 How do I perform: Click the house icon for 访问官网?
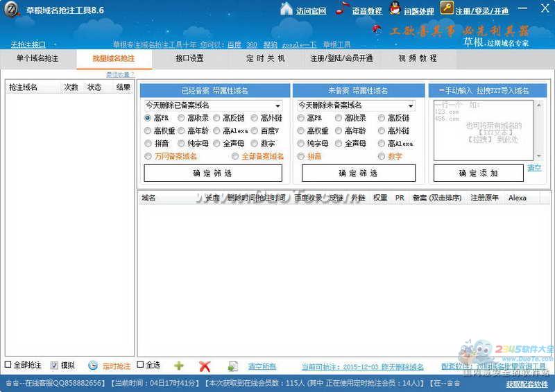click(286, 9)
